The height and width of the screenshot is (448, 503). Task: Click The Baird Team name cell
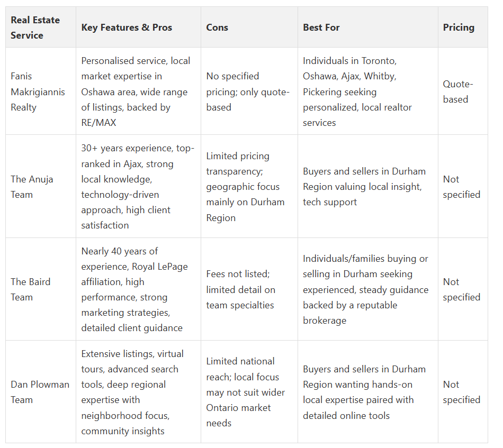click(x=31, y=289)
